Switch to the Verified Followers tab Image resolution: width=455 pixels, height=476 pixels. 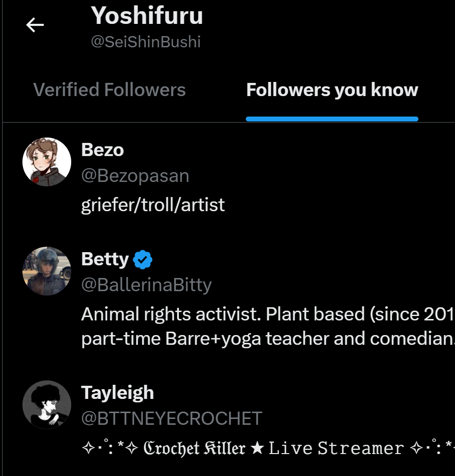[x=109, y=90]
